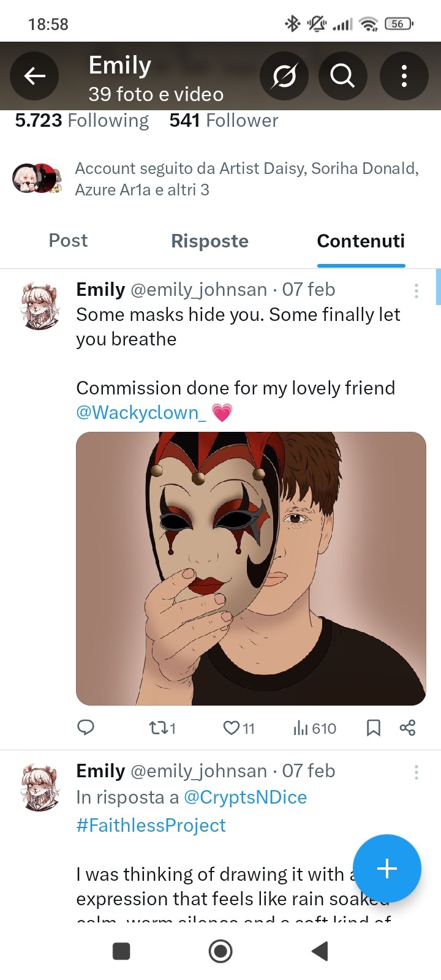
Task: Share the mask commission post
Action: point(407,728)
